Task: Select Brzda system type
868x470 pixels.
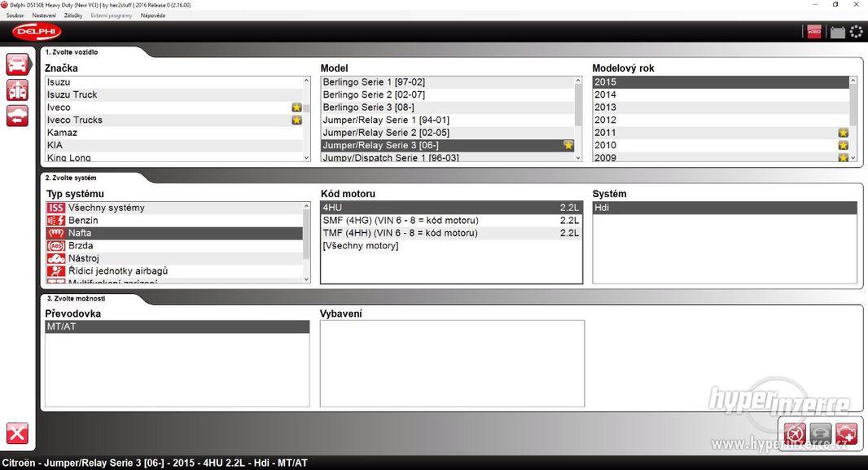Action: [x=81, y=245]
